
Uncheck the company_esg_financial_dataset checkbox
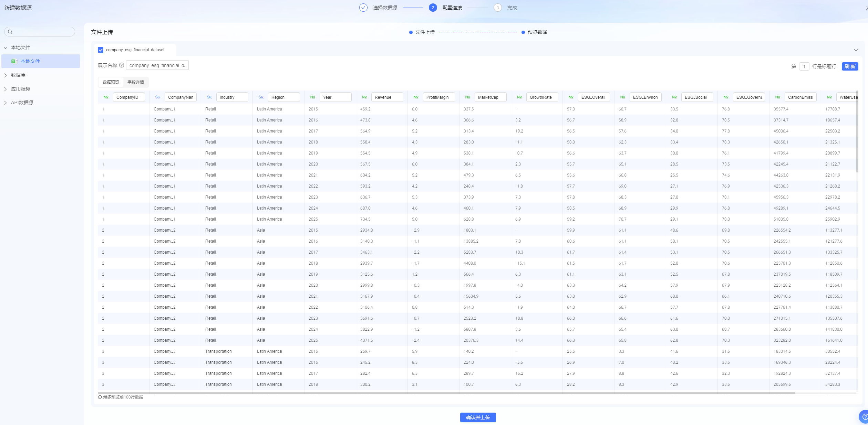[101, 50]
